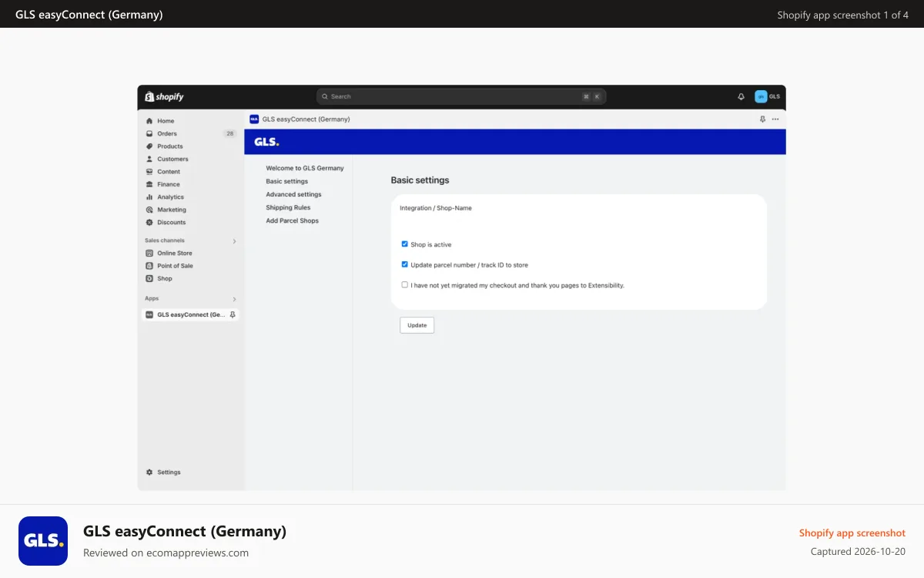Open Add Parcel Shops
Viewport: 924px width, 578px height.
(x=293, y=220)
